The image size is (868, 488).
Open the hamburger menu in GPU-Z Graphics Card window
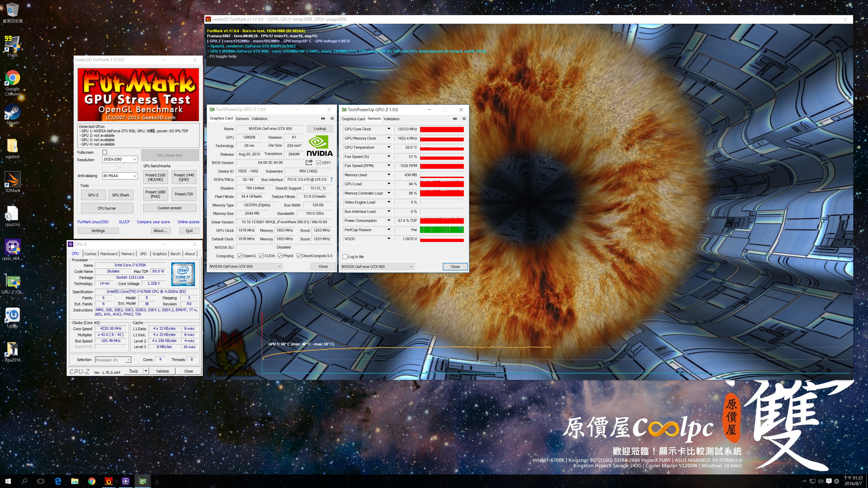pos(332,119)
